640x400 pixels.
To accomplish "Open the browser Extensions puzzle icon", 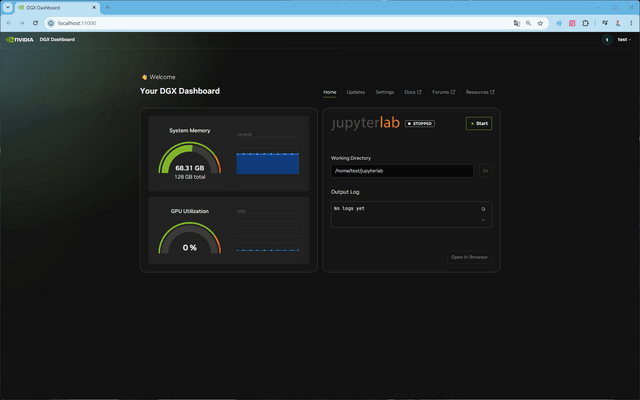I will click(585, 23).
